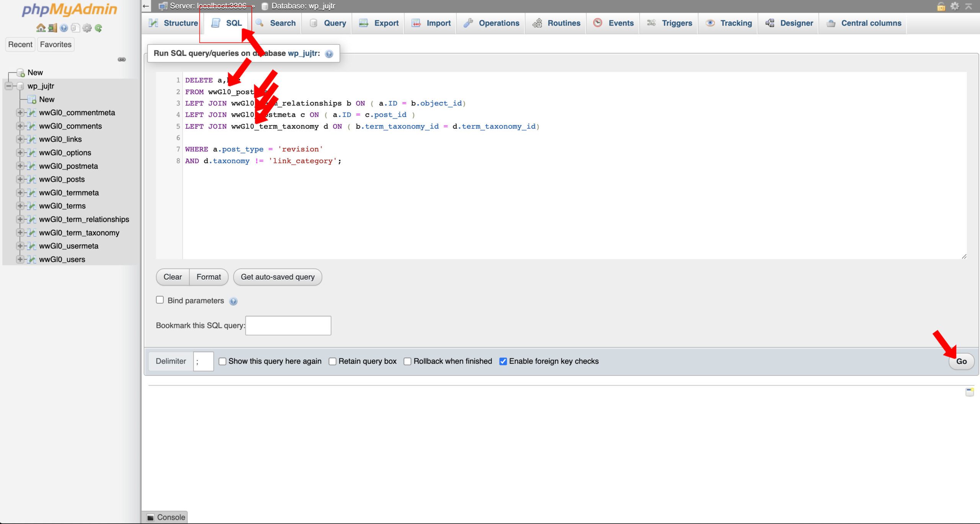Click the Bookmark this SQL query field
The image size is (980, 524).
288,326
